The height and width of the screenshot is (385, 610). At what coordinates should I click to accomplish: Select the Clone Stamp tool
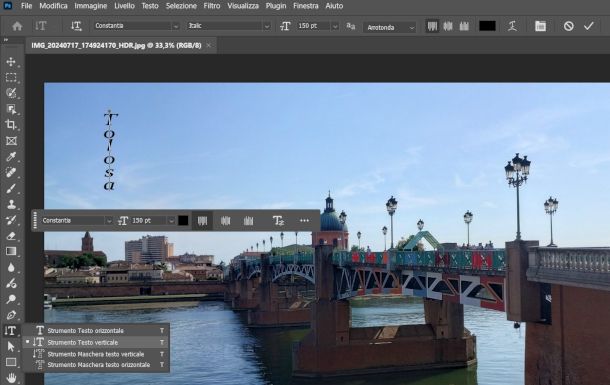[11, 204]
